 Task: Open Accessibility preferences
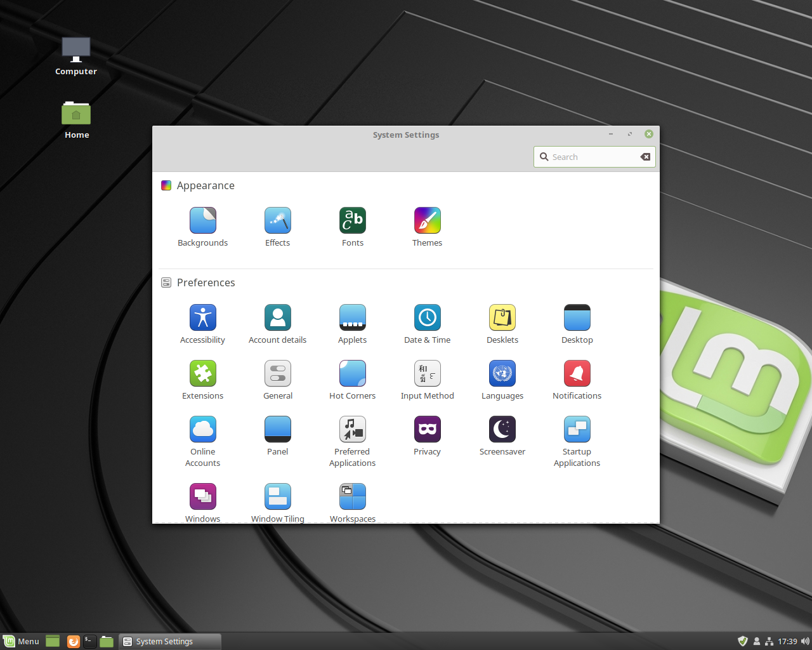[x=203, y=324]
